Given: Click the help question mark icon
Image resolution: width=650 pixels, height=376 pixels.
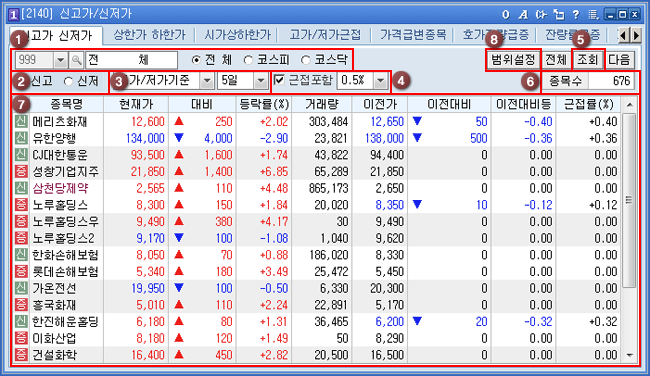Looking at the screenshot, I should 576,15.
